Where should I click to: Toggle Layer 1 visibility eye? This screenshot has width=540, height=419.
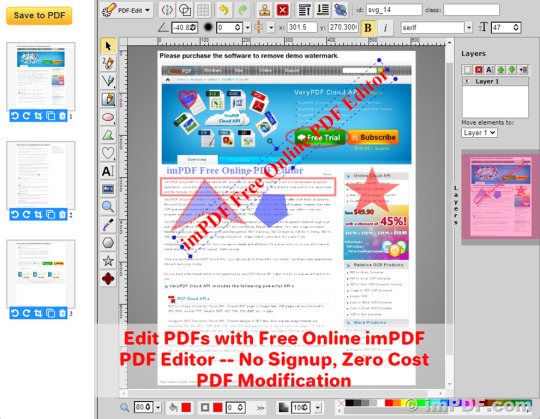point(467,81)
